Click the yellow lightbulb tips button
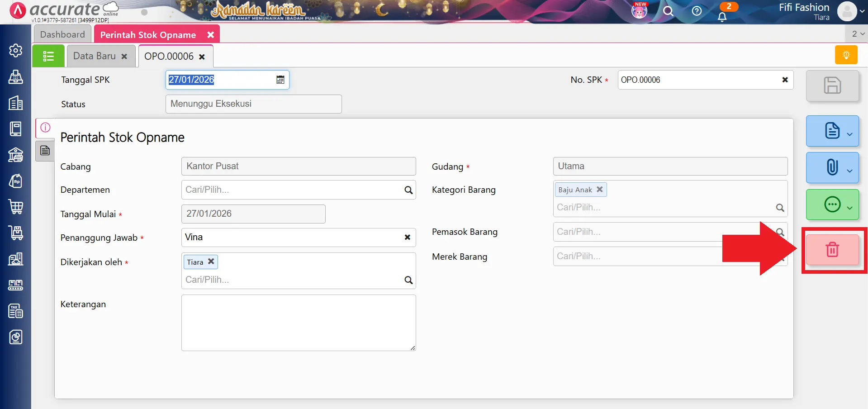Screen dimensions: 868x409 coord(846,55)
